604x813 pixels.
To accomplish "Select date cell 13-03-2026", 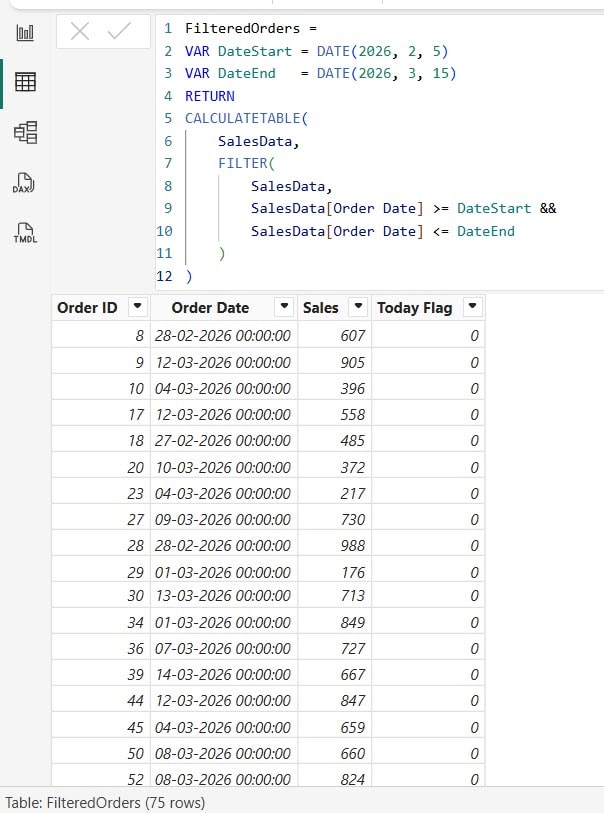I will click(x=224, y=595).
